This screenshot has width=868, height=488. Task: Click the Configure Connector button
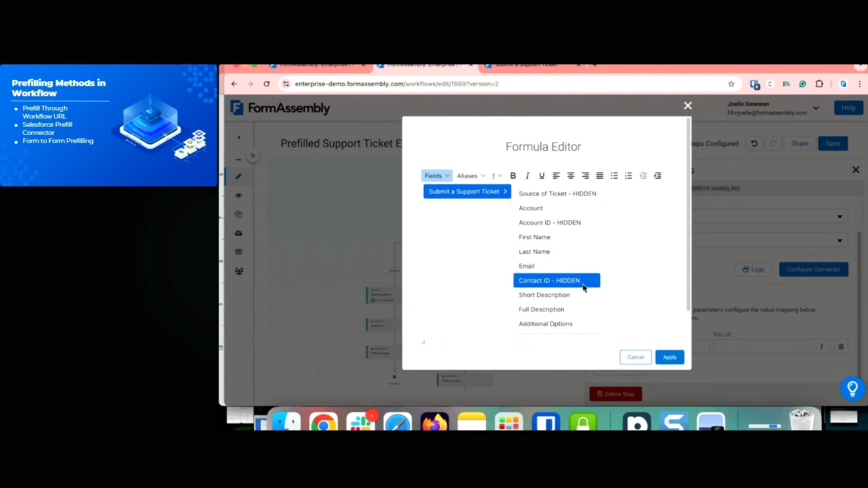coord(814,270)
